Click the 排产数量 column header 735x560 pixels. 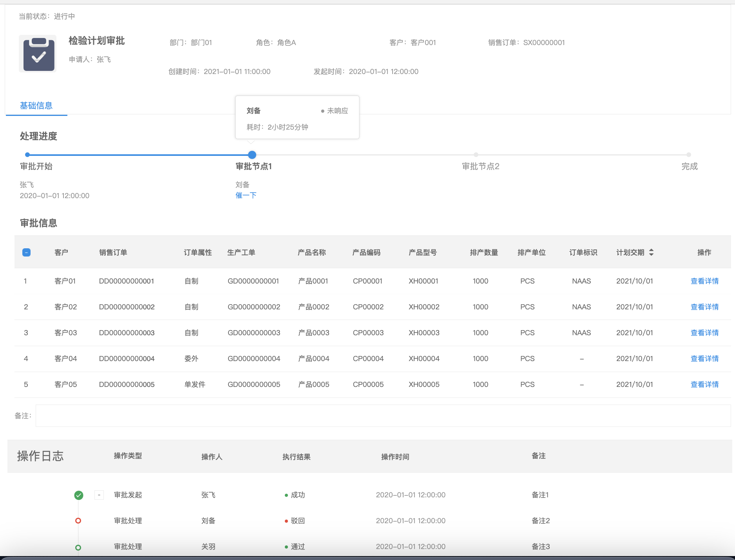pyautogui.click(x=484, y=253)
